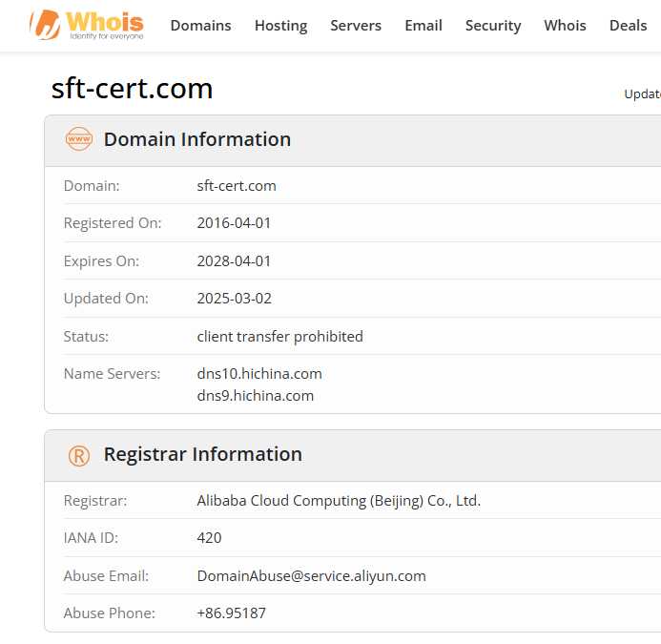Select Email in the top navigation
The image size is (661, 644).
pyautogui.click(x=423, y=26)
